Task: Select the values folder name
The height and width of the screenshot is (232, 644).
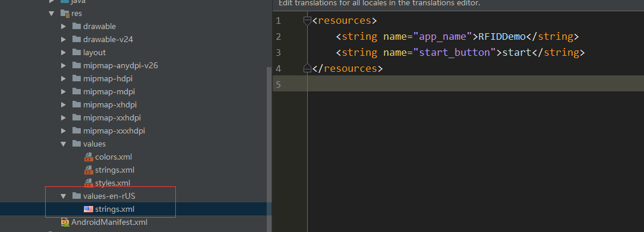Action: click(x=94, y=144)
